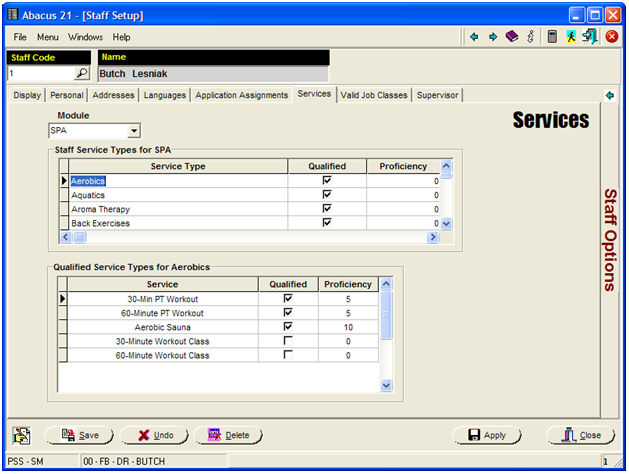Uncheck Qualified for Aerobics service type
The width and height of the screenshot is (629, 474).
[326, 181]
